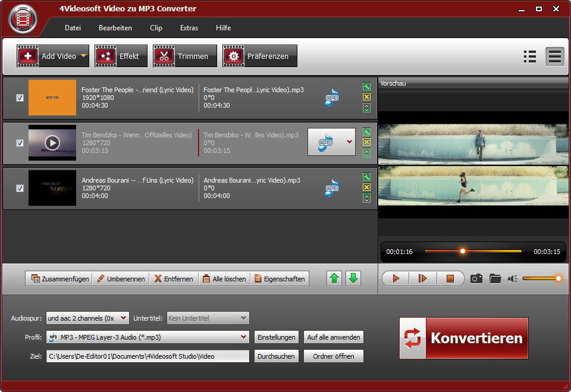Expand the Add Video dropdown arrow
This screenshot has width=571, height=392.
[x=84, y=56]
